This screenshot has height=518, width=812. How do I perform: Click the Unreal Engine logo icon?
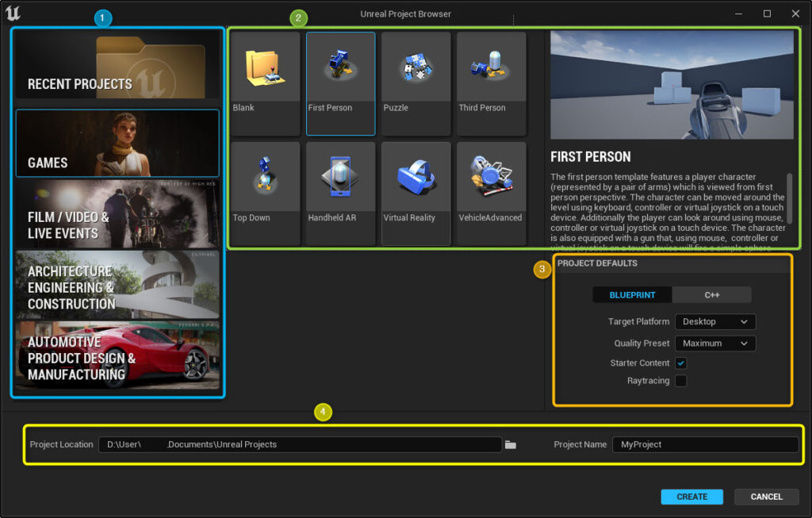(x=13, y=13)
